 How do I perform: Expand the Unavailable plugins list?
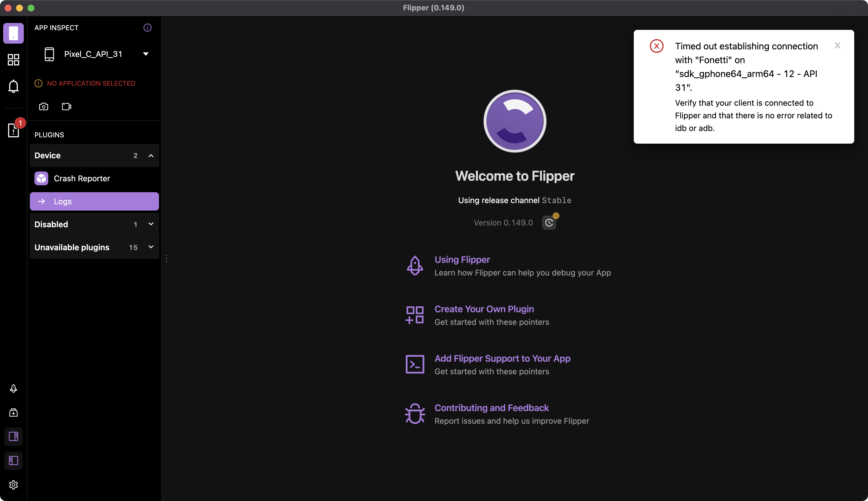pyautogui.click(x=151, y=247)
